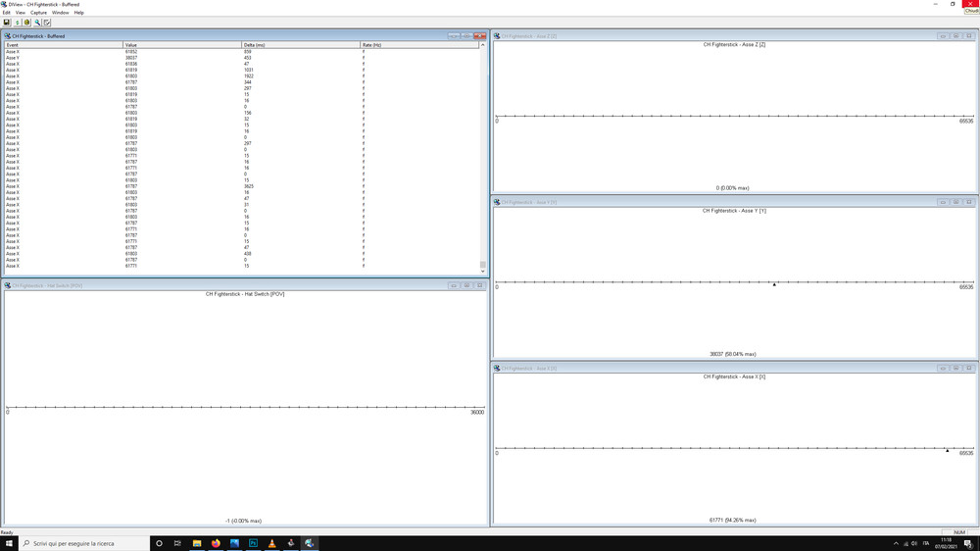The width and height of the screenshot is (980, 551).
Task: Click the Cortana circle icon
Action: [x=159, y=543]
